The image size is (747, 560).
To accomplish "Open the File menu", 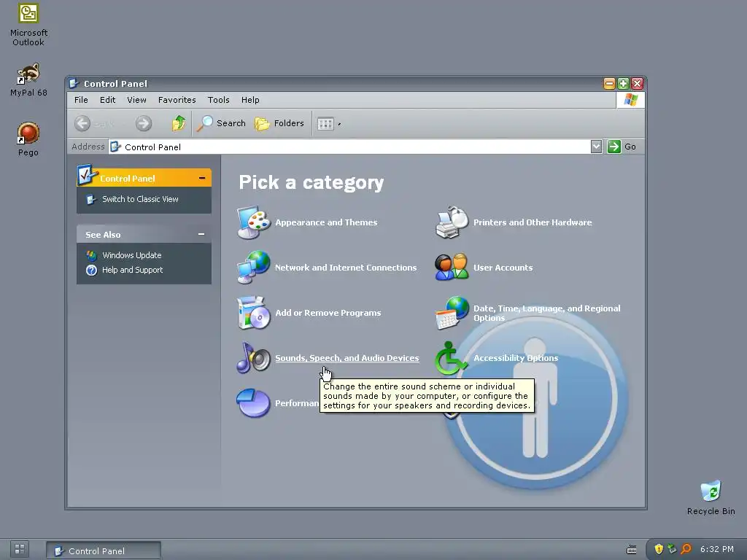I will click(x=81, y=100).
